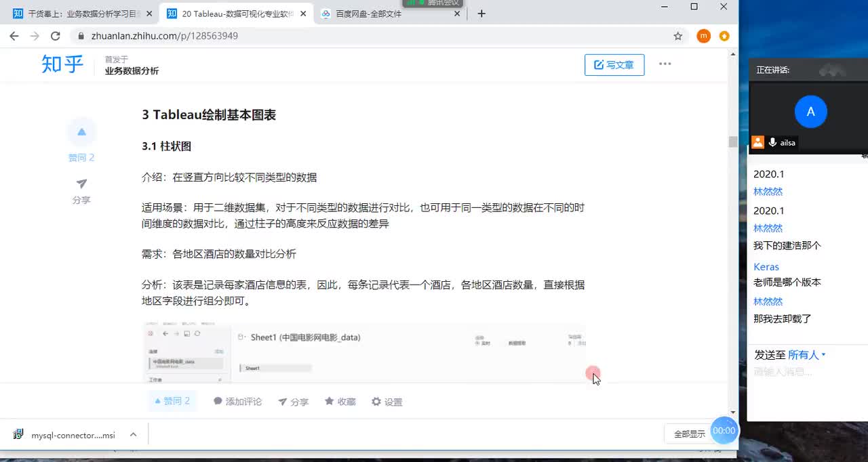The image size is (868, 462).
Task: Upvote with the round triangle button on left sidebar
Action: [x=81, y=131]
